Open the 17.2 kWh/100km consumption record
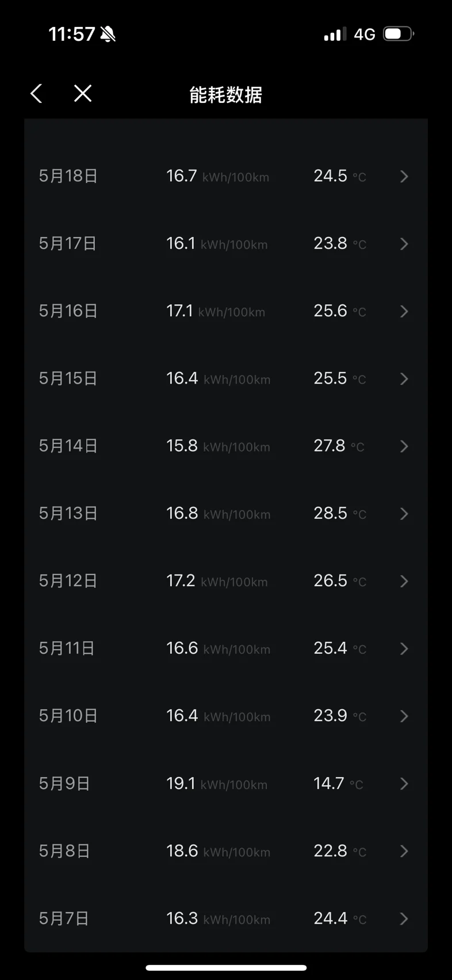This screenshot has width=452, height=980. [x=217, y=581]
